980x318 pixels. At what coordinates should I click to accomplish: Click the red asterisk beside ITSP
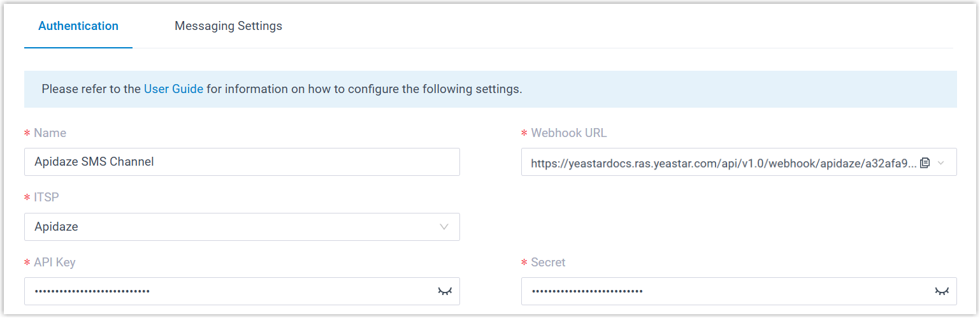[27, 198]
